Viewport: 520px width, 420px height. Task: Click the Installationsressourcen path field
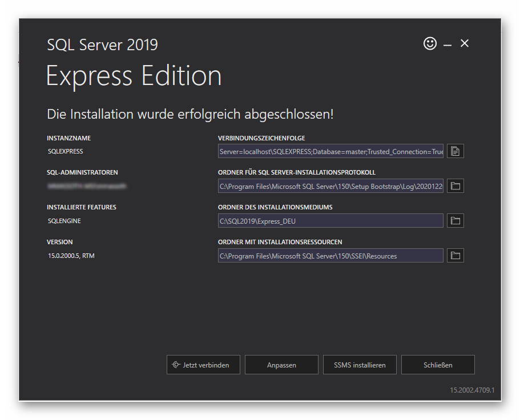[x=330, y=255]
